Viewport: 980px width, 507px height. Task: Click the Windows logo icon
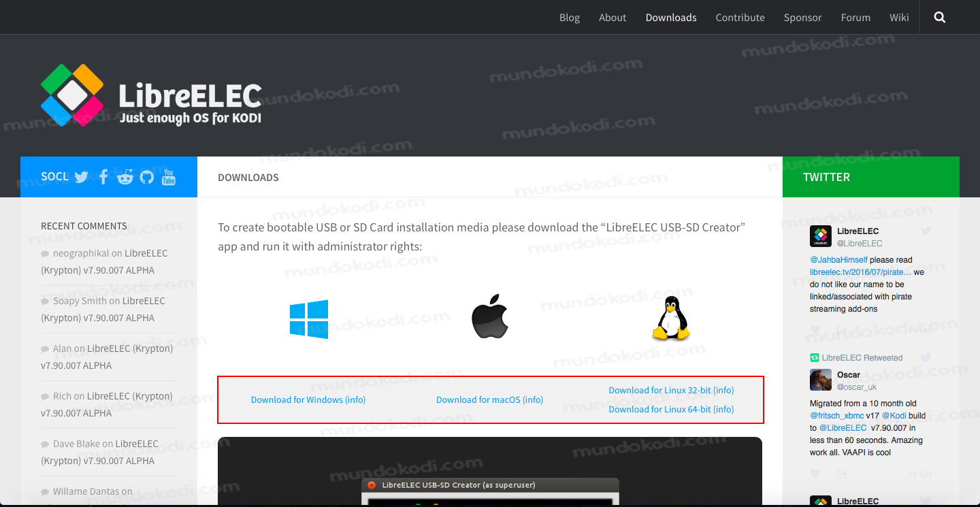309,319
